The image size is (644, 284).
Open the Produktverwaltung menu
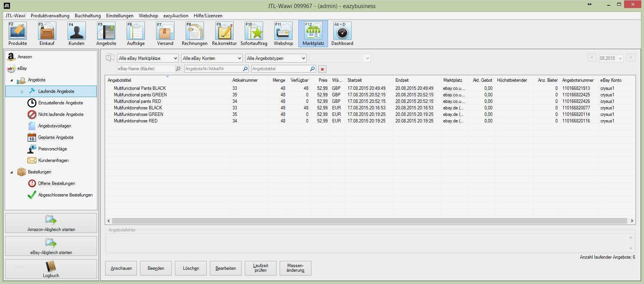coord(50,16)
